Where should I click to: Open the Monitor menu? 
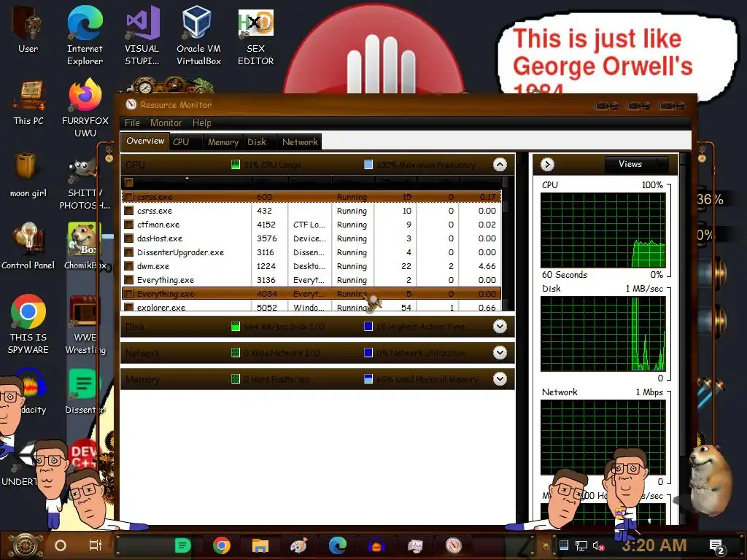click(x=166, y=122)
